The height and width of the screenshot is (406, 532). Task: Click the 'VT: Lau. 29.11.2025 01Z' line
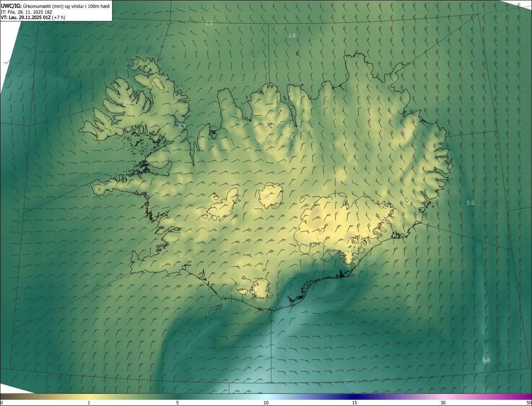pyautogui.click(x=25, y=17)
